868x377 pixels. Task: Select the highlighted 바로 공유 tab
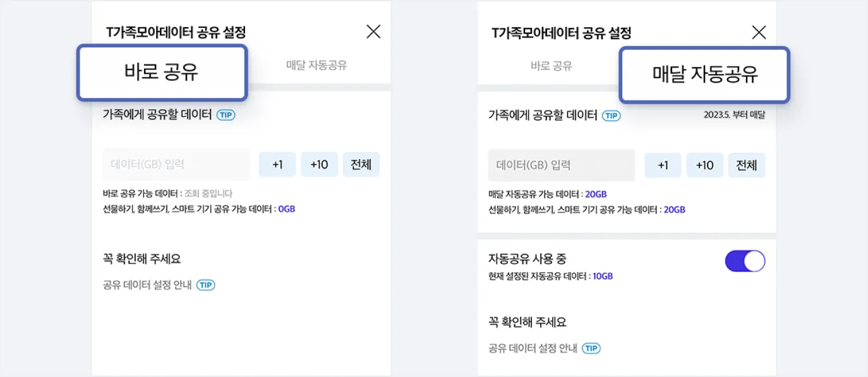pos(162,73)
